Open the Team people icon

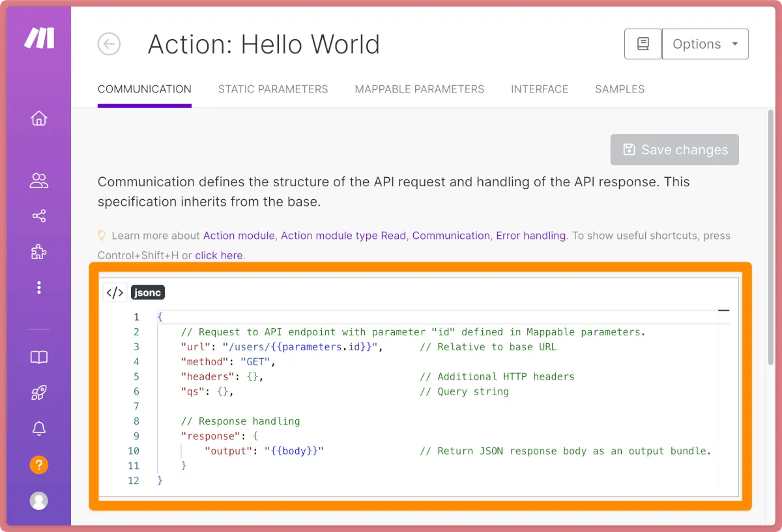39,180
